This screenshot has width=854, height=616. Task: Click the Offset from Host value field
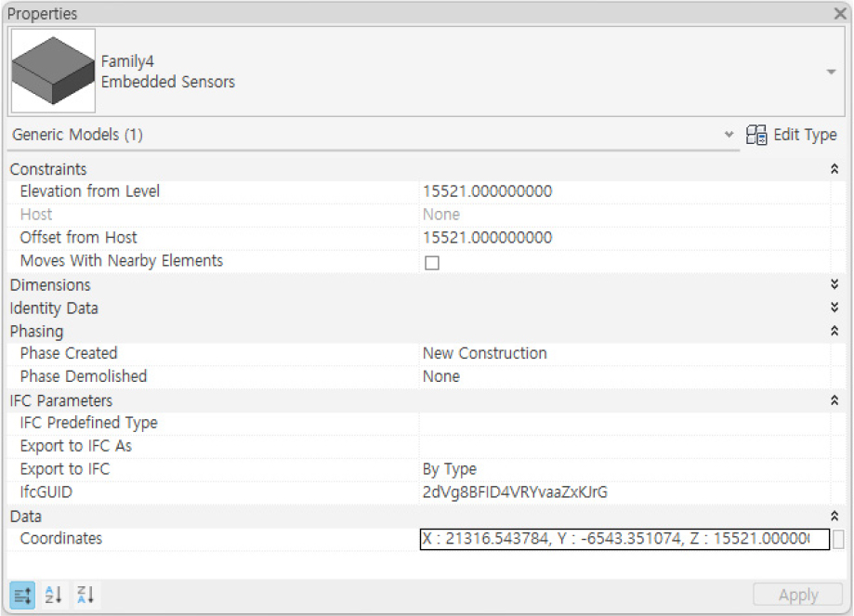tap(623, 238)
